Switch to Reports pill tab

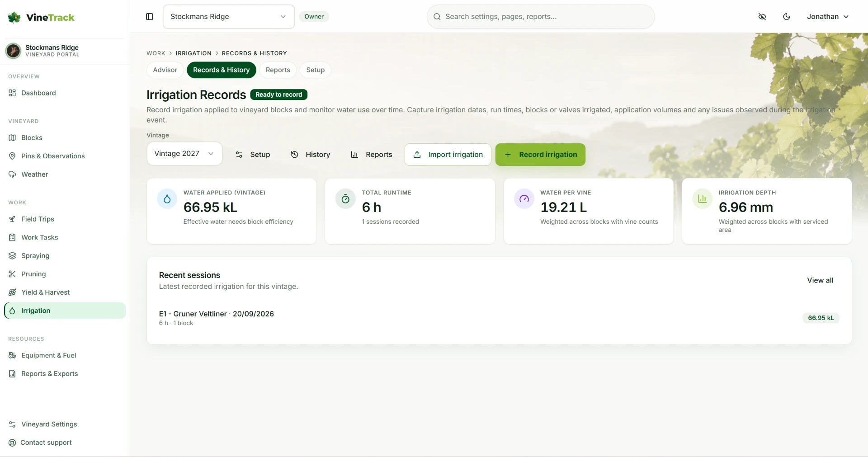(278, 70)
